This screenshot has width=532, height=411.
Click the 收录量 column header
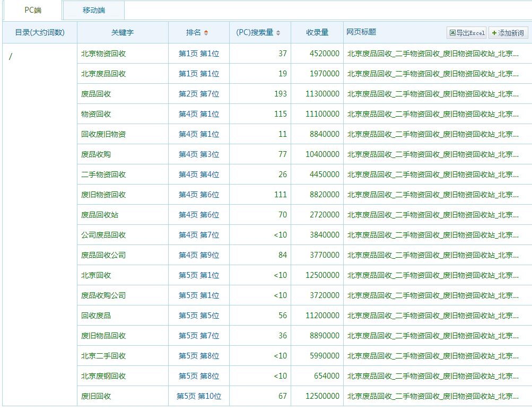point(317,32)
